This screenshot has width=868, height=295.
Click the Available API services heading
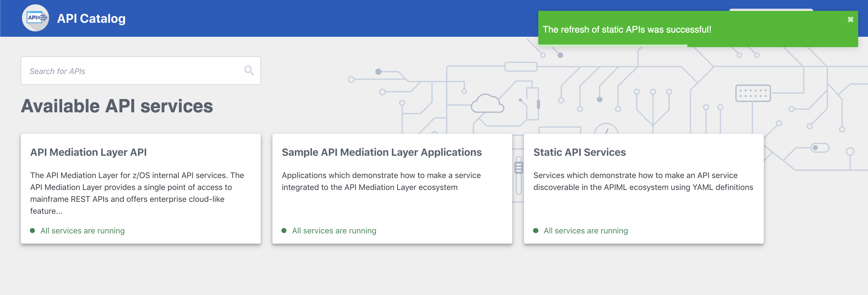116,106
